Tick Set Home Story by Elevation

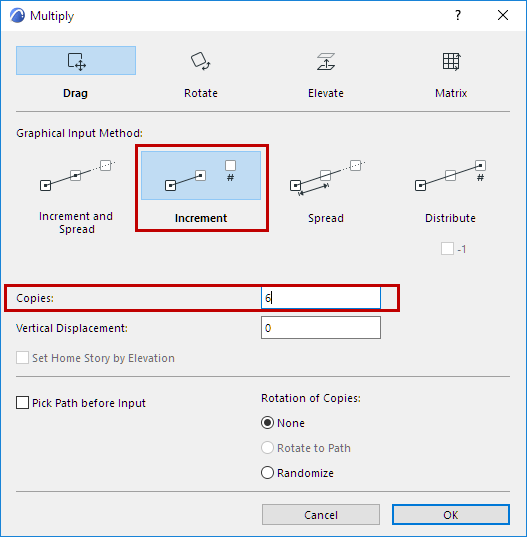(22, 358)
